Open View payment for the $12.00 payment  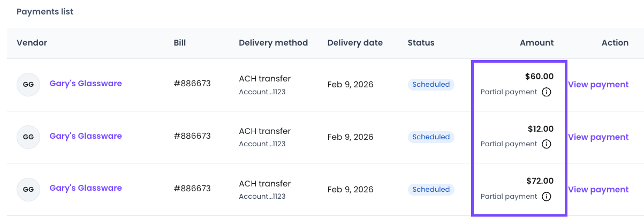tap(598, 137)
